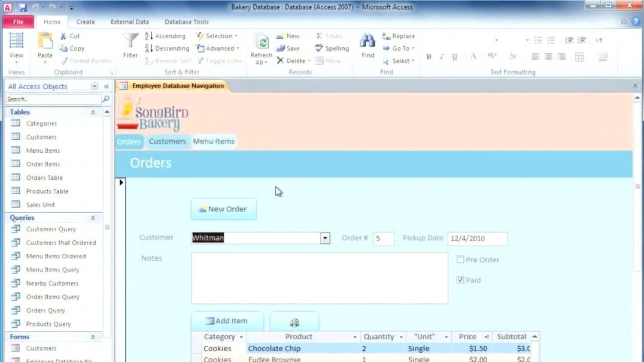
Task: Click the Pickup Date field
Action: [478, 239]
